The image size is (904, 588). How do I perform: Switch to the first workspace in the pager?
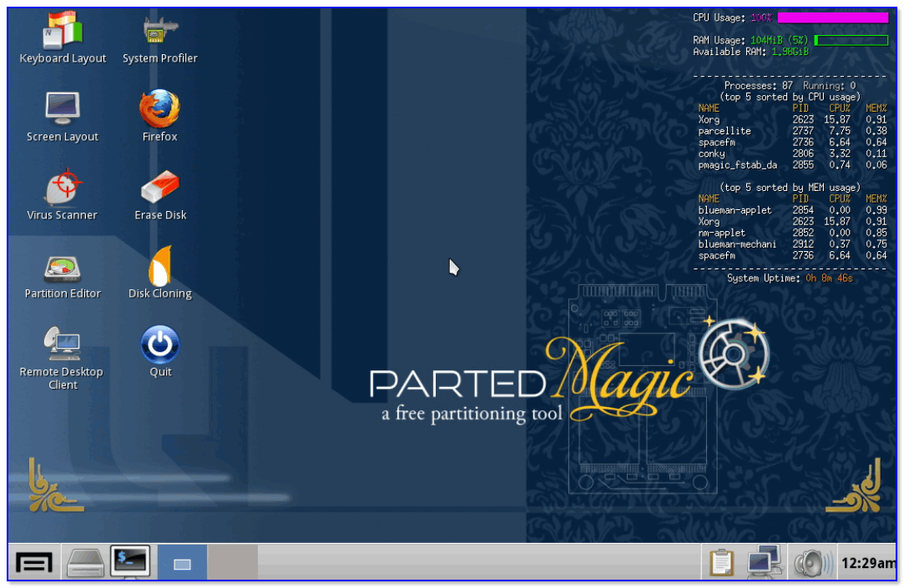(x=182, y=564)
